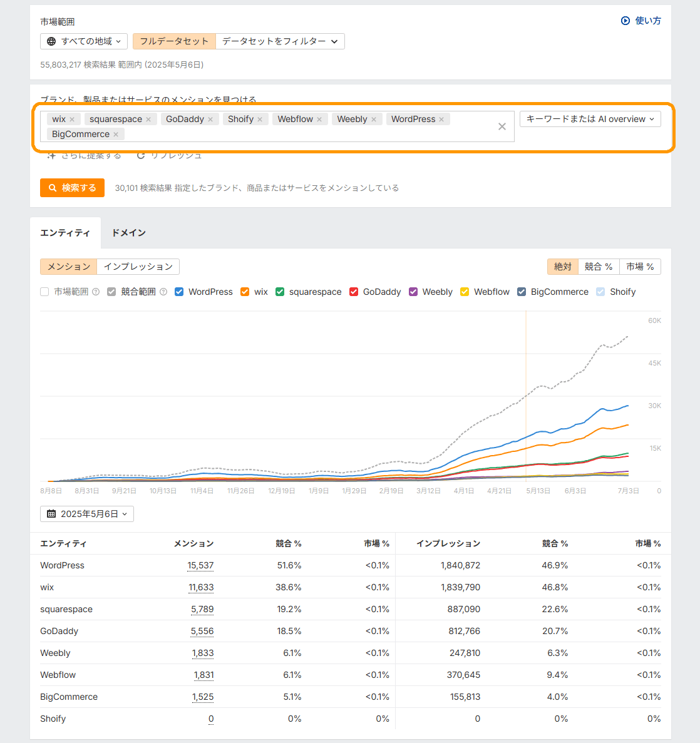The height and width of the screenshot is (743, 700).
Task: Remove the Shoify tag with its × icon
Action: pos(260,119)
